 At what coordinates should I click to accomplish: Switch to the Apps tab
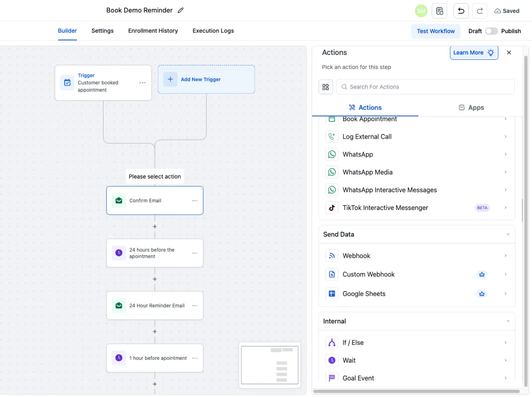click(x=471, y=108)
